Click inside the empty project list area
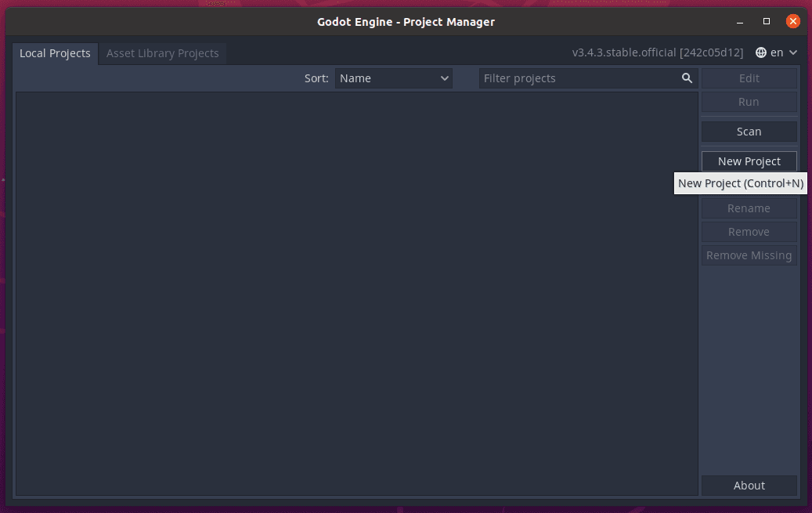Image resolution: width=812 pixels, height=513 pixels. point(357,294)
